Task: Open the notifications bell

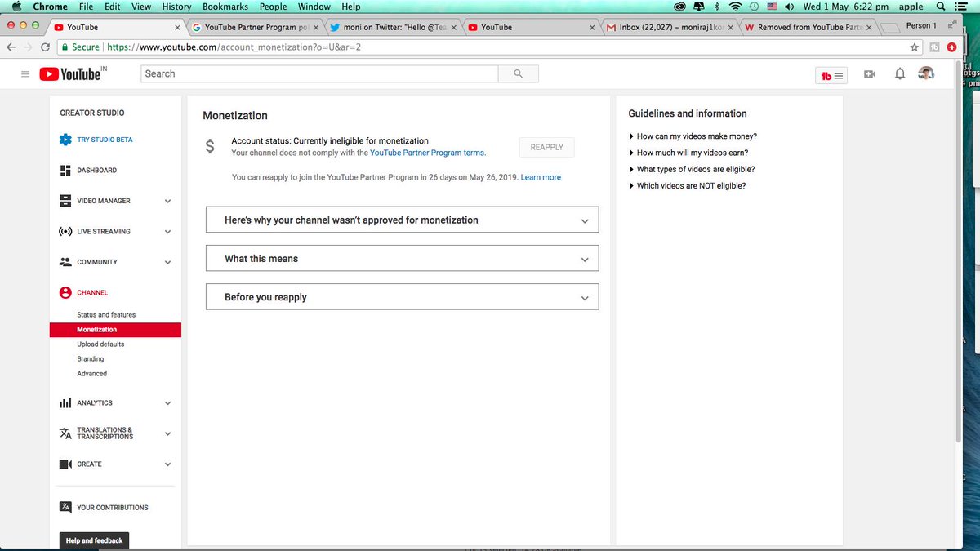Action: click(x=900, y=74)
